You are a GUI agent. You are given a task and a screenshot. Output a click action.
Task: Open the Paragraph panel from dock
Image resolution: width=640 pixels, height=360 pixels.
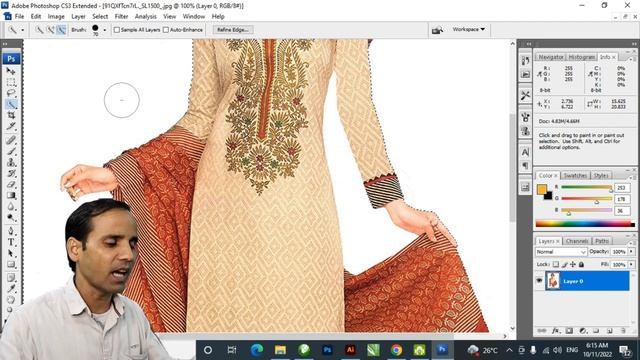click(x=525, y=165)
